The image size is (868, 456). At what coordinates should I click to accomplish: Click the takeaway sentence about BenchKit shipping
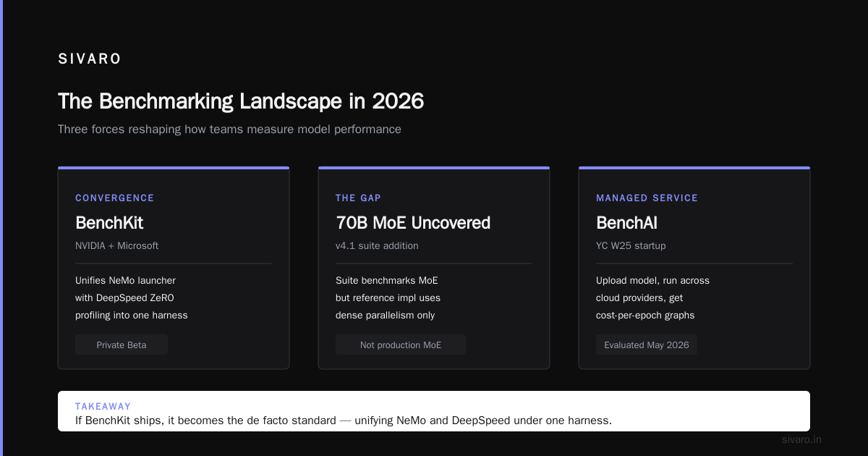pyautogui.click(x=344, y=421)
